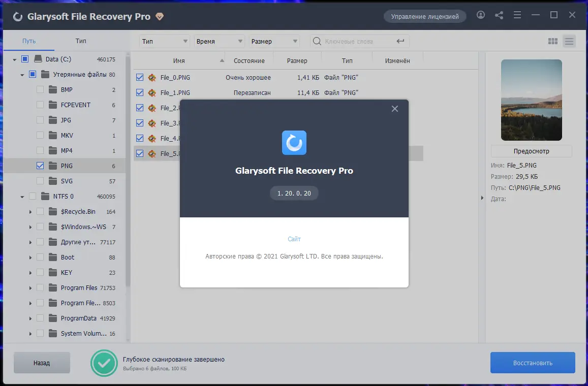Click the Предосмотр button
Image resolution: width=588 pixels, height=386 pixels.
pos(532,151)
